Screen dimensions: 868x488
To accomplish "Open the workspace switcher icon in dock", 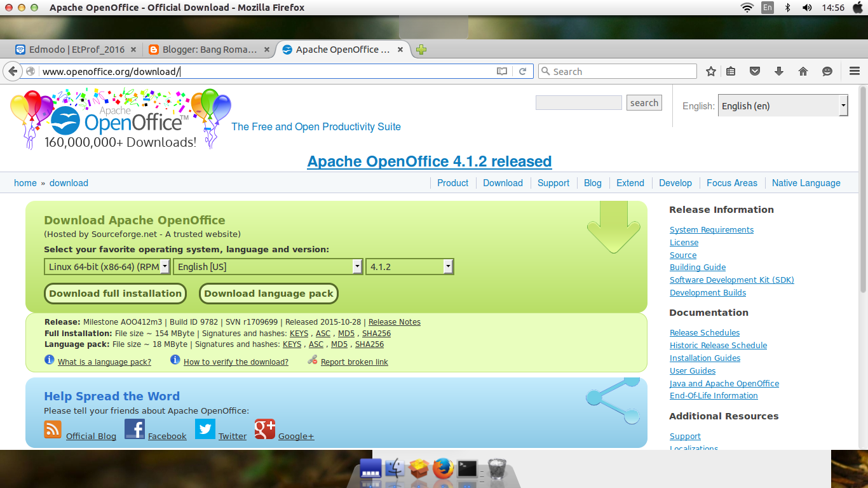I will [x=370, y=469].
